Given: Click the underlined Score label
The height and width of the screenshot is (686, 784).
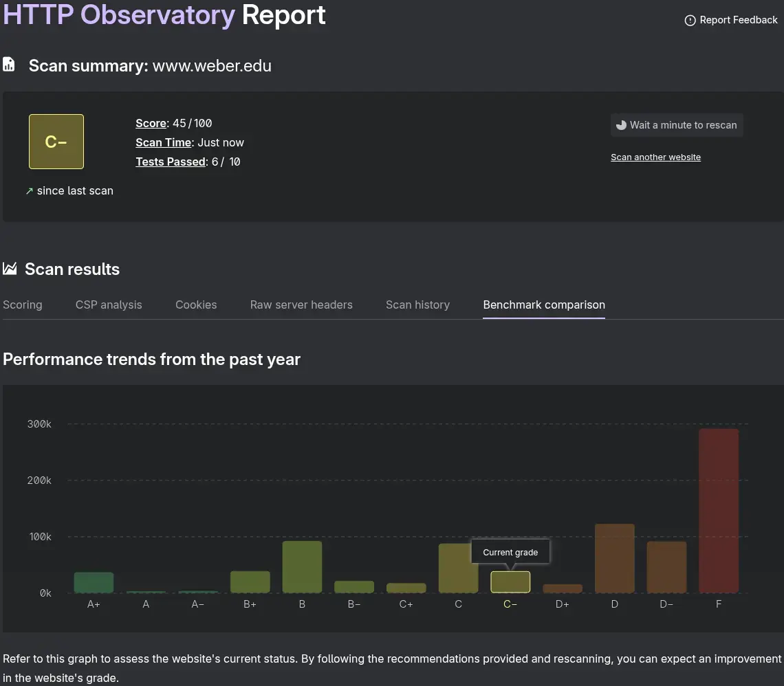Looking at the screenshot, I should (151, 123).
